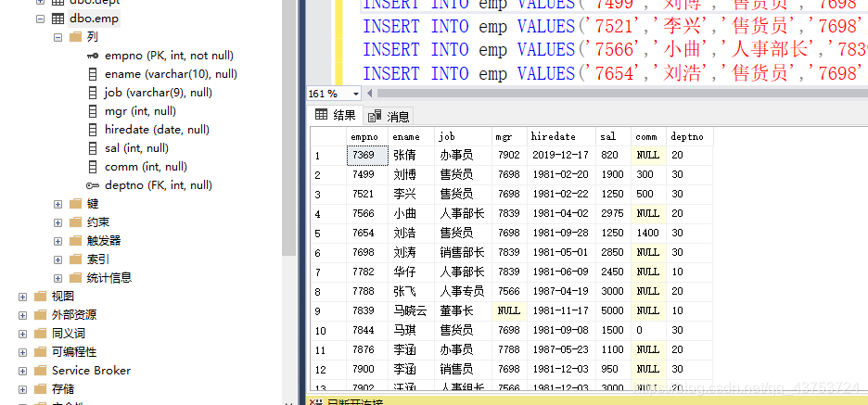868x405 pixels.
Task: Expand the 同义词 synonyms node
Action: [x=22, y=334]
